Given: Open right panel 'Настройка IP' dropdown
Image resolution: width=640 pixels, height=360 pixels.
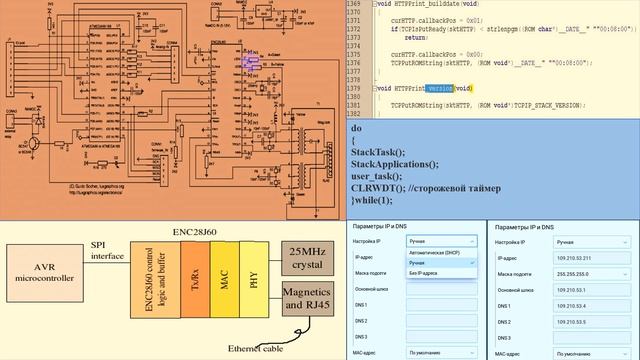Looking at the screenshot, I should point(592,242).
